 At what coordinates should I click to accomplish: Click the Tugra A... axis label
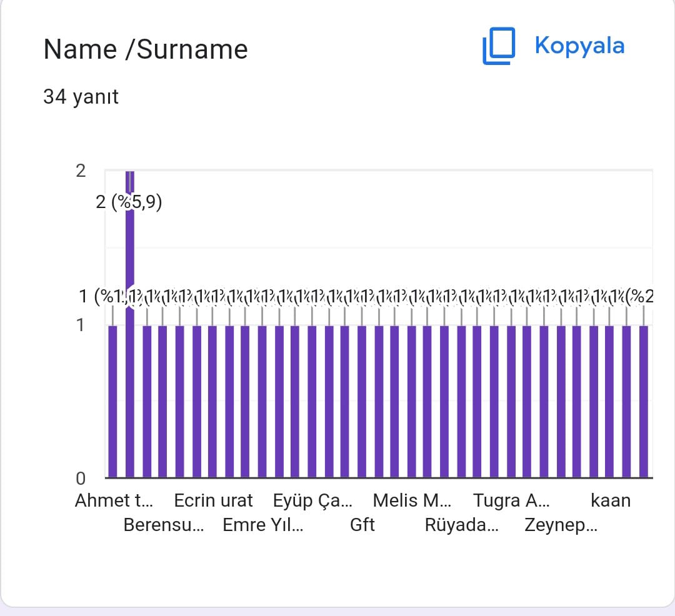[511, 500]
